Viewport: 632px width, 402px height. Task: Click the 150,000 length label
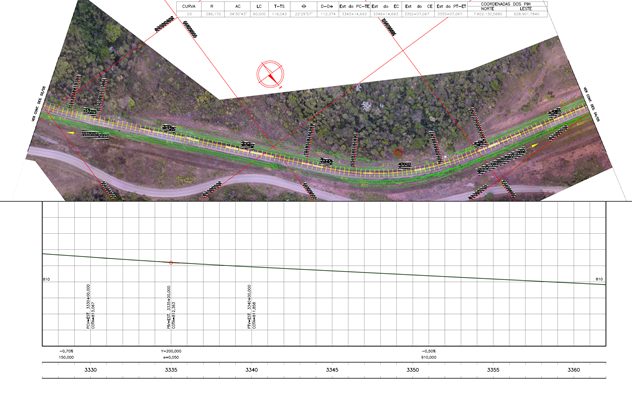[66, 357]
